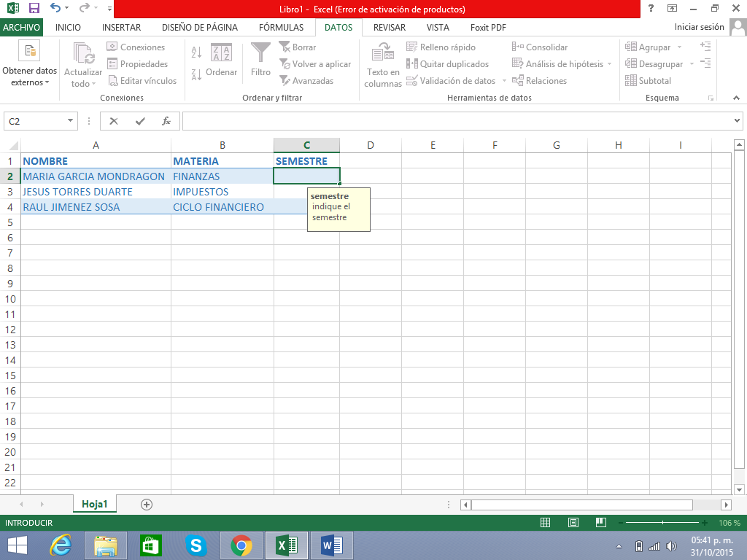Click the Save icon in quick access toolbar

pos(34,9)
